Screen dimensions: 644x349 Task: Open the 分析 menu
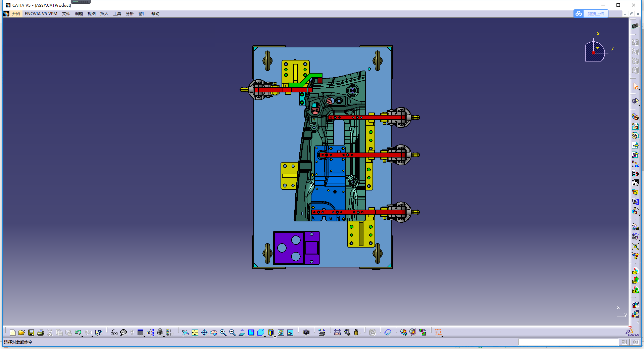click(130, 14)
